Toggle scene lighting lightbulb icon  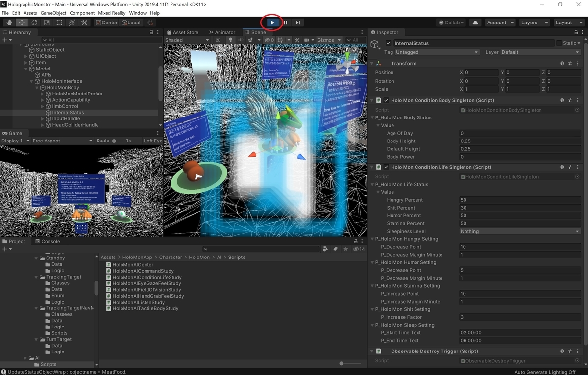click(x=231, y=40)
